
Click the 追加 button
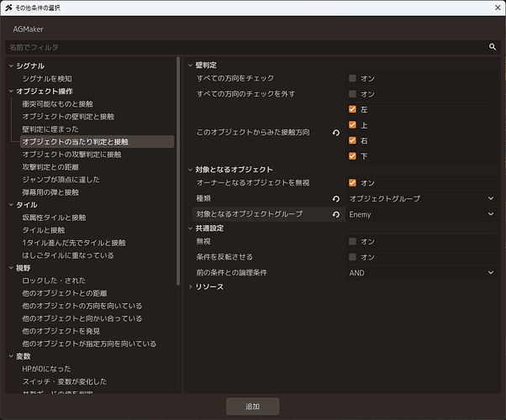252,406
